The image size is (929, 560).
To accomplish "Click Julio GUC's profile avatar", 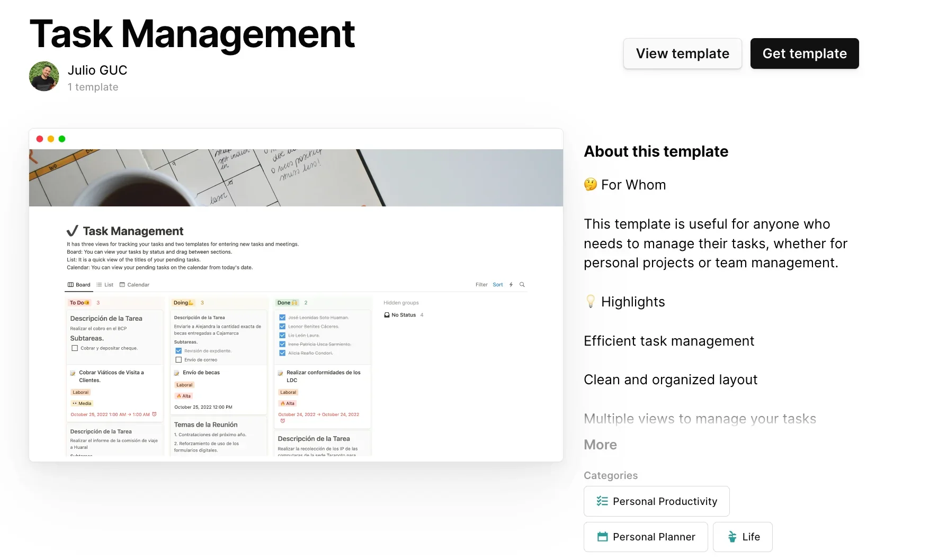I will [x=44, y=76].
